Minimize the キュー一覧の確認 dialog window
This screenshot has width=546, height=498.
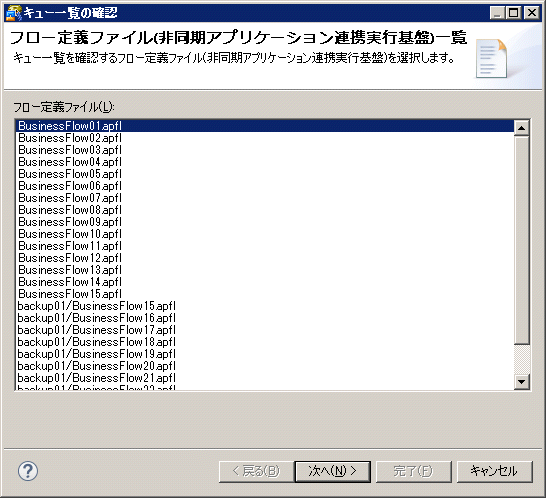point(497,13)
